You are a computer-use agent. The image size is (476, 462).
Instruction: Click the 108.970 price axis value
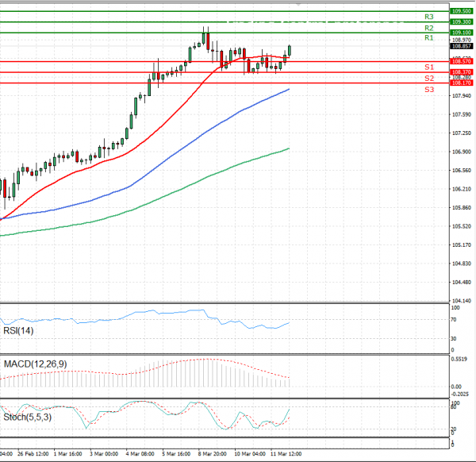point(462,40)
